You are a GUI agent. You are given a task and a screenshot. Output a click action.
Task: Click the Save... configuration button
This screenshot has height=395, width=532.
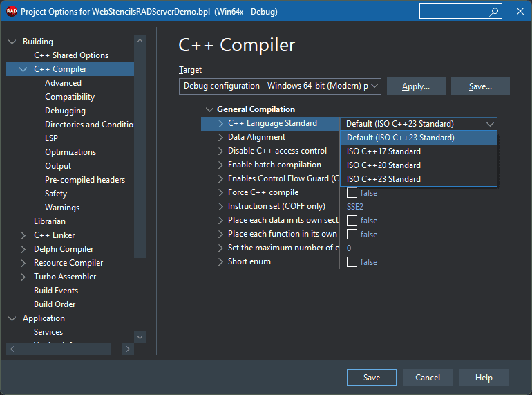coord(480,86)
